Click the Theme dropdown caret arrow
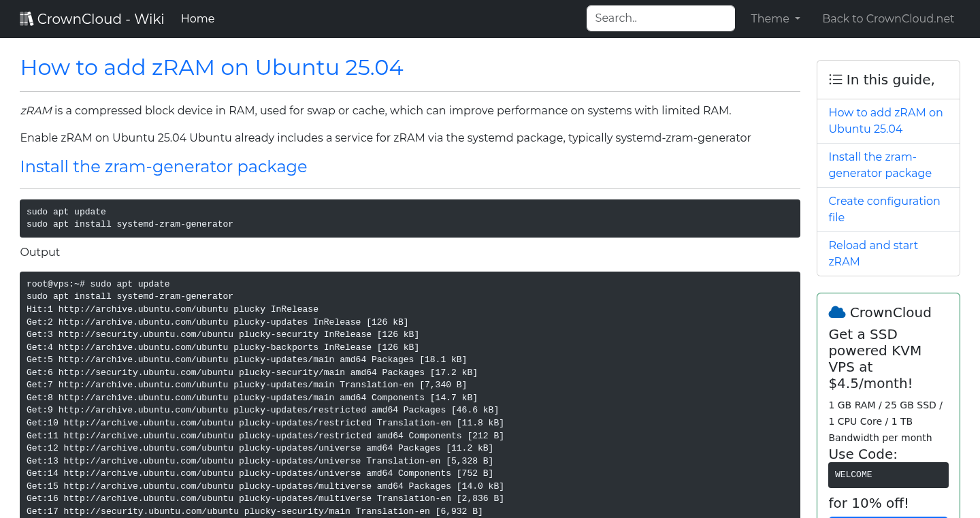This screenshot has width=980, height=518. coord(798,18)
